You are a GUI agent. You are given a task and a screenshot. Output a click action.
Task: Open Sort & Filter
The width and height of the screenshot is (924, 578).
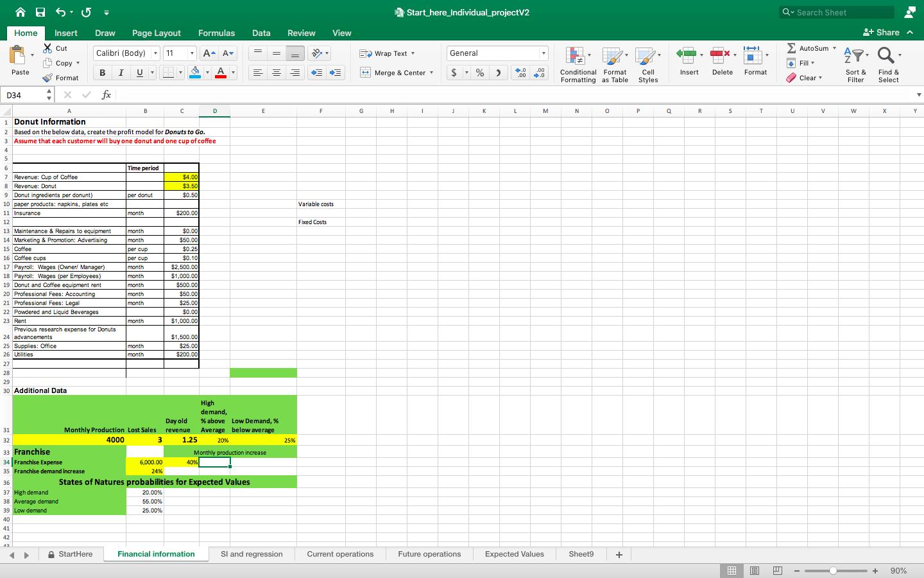(x=855, y=64)
